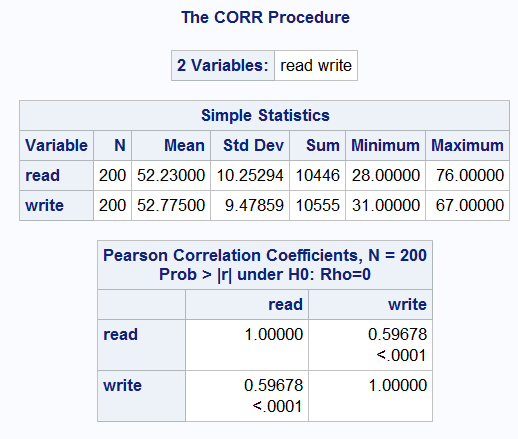Select sum value 10446
Screen dimensions: 518x439
318,175
